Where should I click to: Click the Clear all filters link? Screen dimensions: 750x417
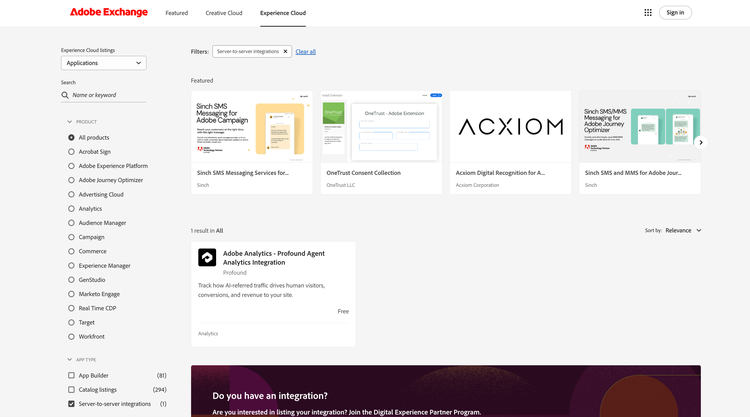(x=306, y=52)
